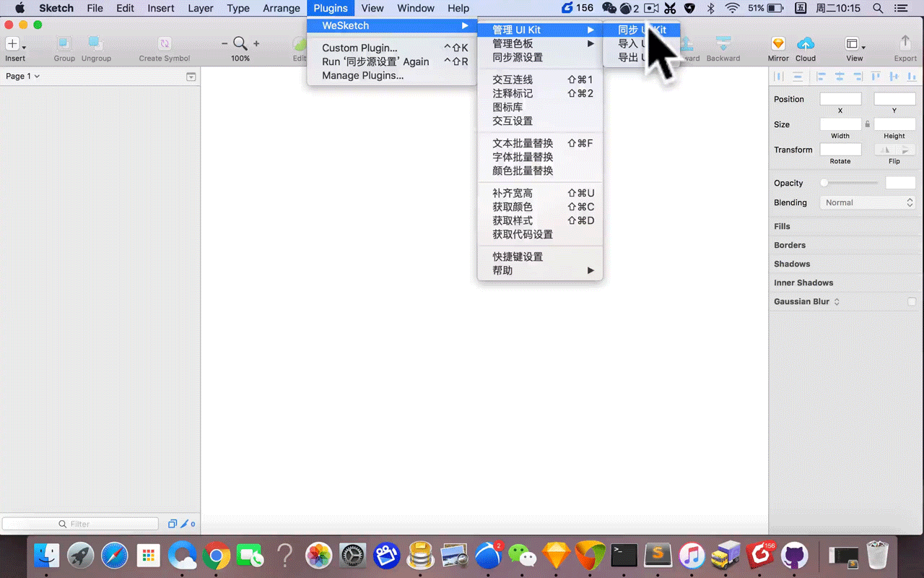Choose 文本批量替换 menu item

click(x=540, y=143)
